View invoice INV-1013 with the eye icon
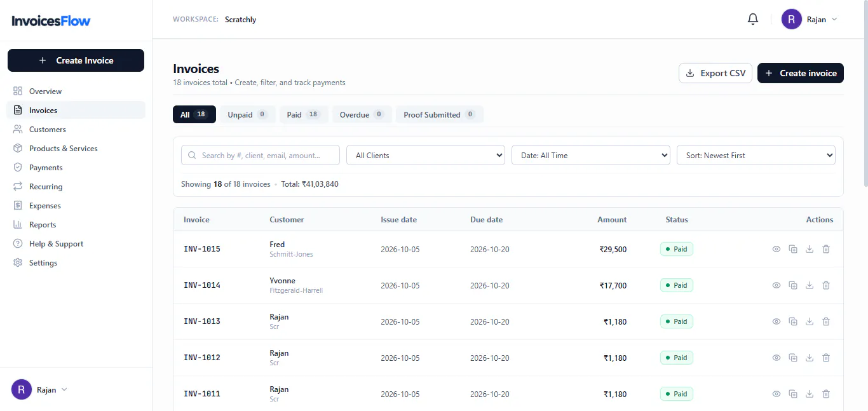 click(x=776, y=321)
